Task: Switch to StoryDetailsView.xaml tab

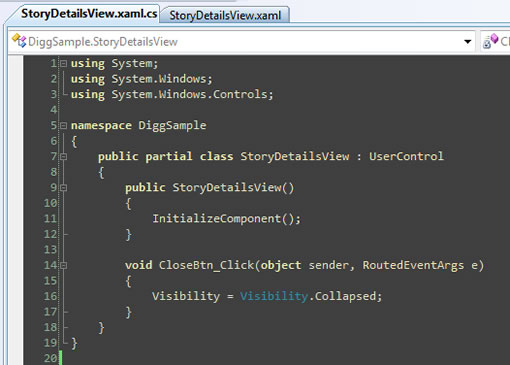Action: tap(225, 15)
